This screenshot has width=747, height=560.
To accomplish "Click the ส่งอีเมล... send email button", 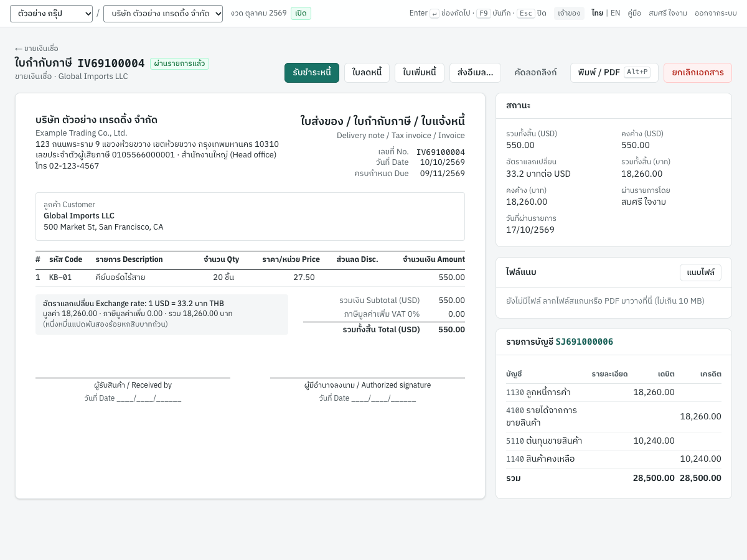I will 475,73.
